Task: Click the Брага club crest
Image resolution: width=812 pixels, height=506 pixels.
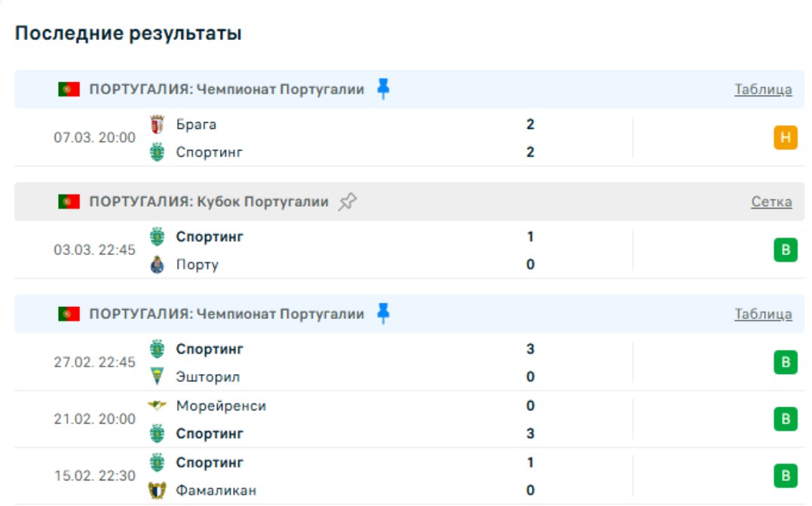Action: (x=157, y=124)
